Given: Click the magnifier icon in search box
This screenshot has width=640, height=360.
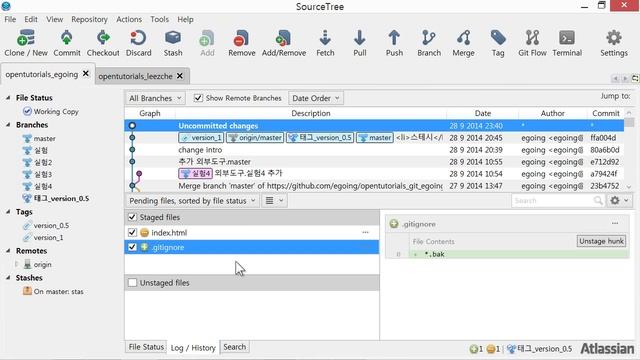Looking at the screenshot, I should pyautogui.click(x=598, y=200).
